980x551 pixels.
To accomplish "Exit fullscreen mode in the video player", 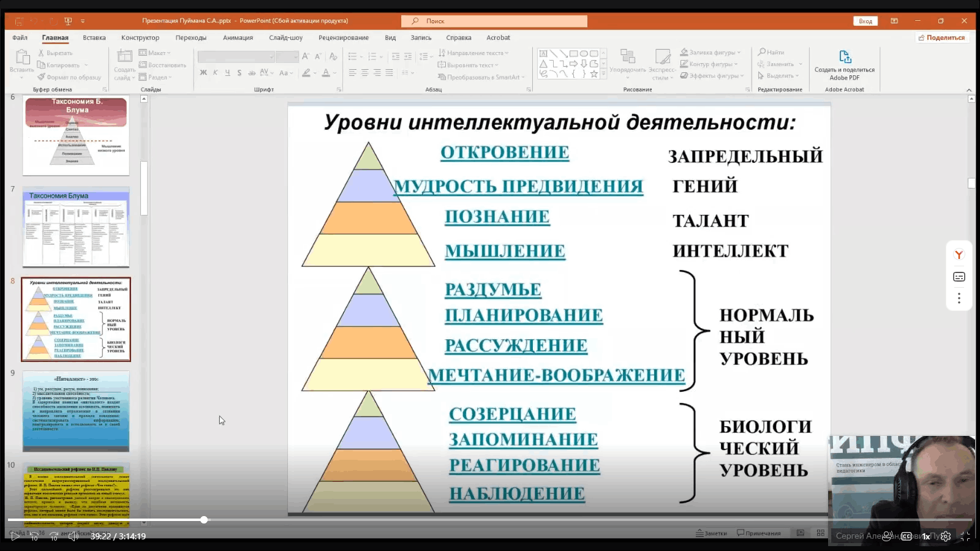I will point(965,536).
